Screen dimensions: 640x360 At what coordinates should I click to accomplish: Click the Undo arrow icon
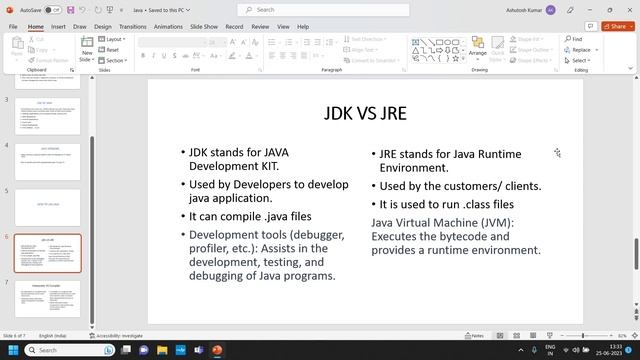coord(83,10)
